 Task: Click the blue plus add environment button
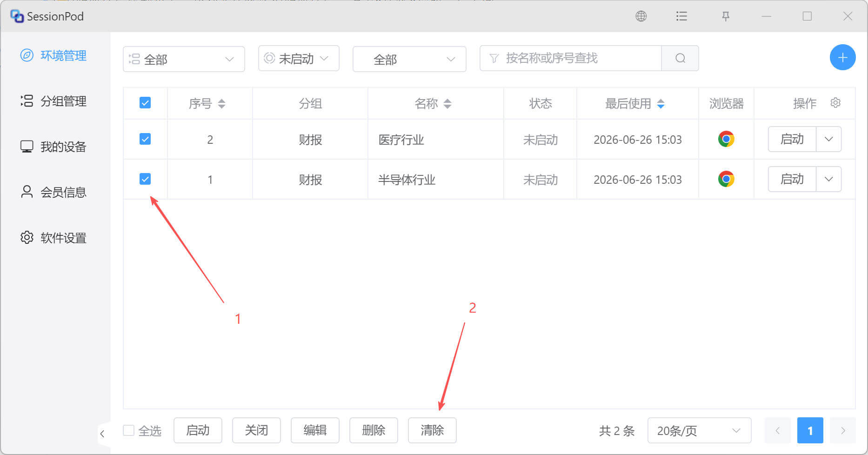click(x=842, y=58)
